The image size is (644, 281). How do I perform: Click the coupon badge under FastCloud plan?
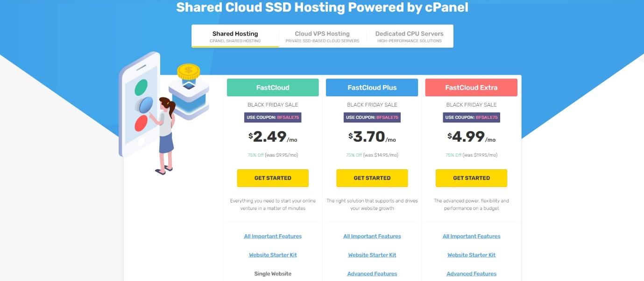click(x=273, y=117)
